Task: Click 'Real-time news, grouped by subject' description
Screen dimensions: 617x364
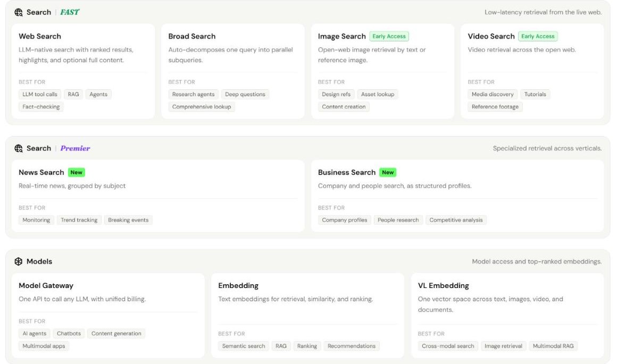Action: tap(72, 185)
